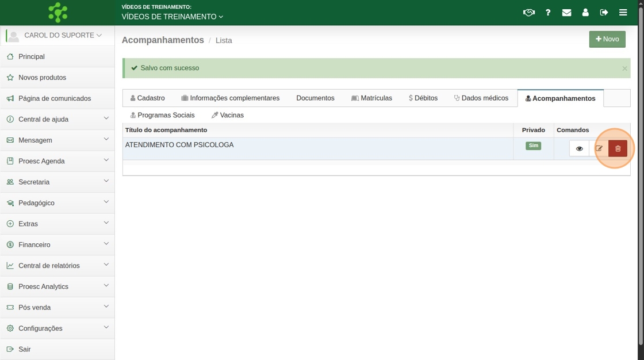The image size is (644, 360).
Task: Click the Sair link in sidebar
Action: coord(25,349)
